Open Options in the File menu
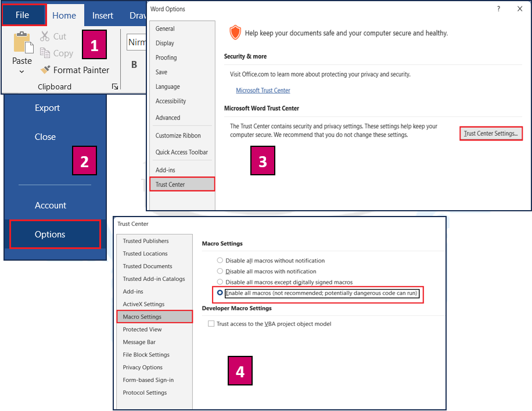 pos(55,235)
